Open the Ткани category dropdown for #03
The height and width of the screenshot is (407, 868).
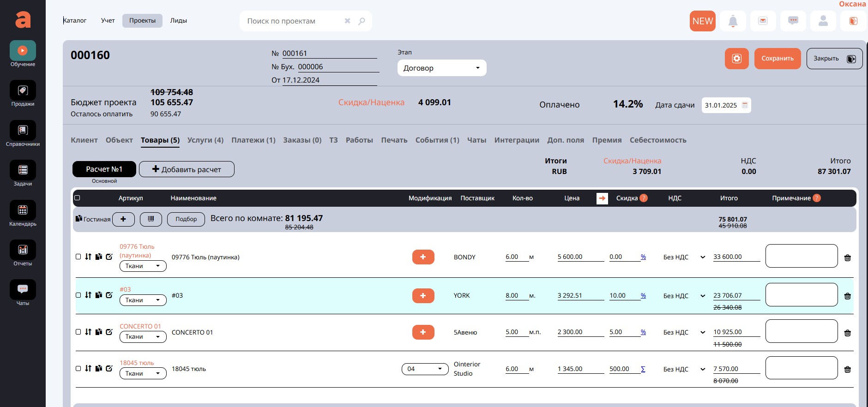(143, 300)
